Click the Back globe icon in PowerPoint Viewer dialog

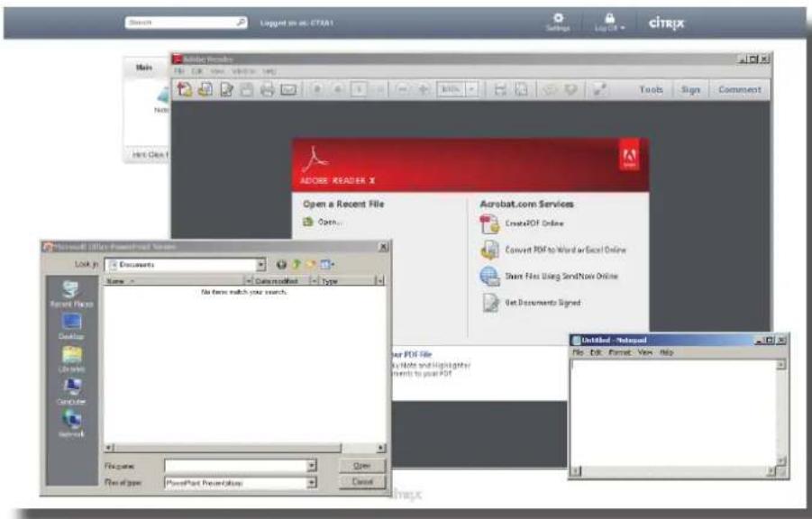[280, 265]
